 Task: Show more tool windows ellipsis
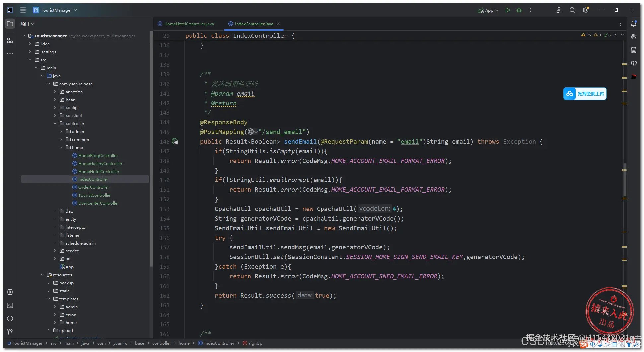coord(10,54)
